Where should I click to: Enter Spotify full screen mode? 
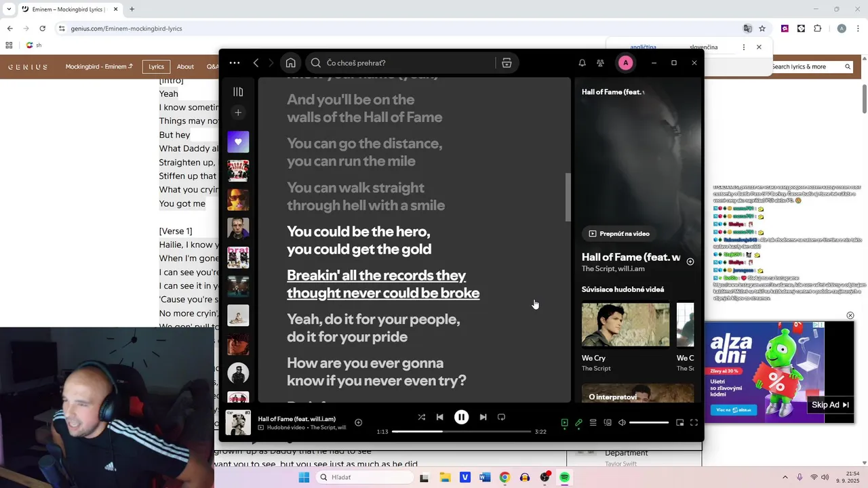click(694, 422)
